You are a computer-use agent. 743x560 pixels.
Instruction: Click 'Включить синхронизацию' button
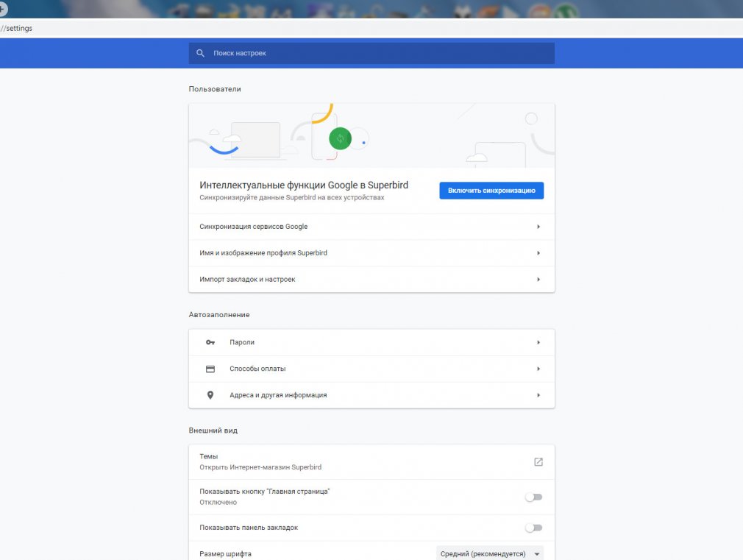click(491, 191)
